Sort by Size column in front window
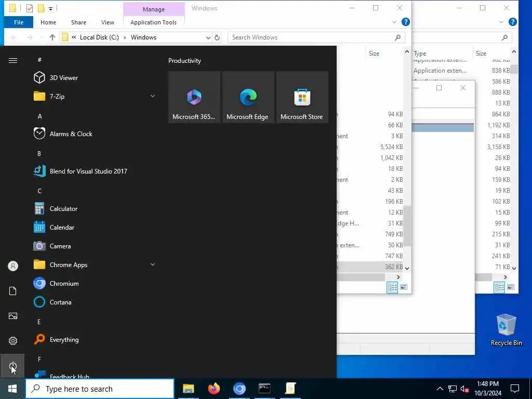532x399 pixels. [x=374, y=54]
